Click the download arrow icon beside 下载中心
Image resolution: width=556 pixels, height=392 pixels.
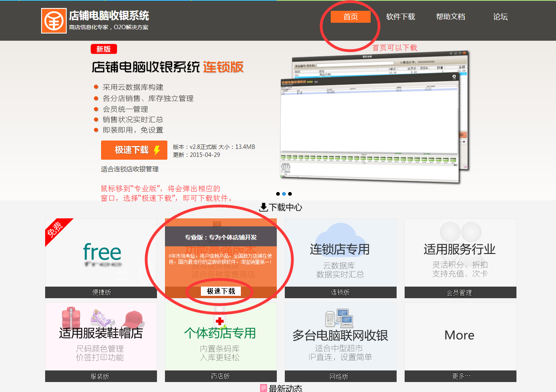264,207
